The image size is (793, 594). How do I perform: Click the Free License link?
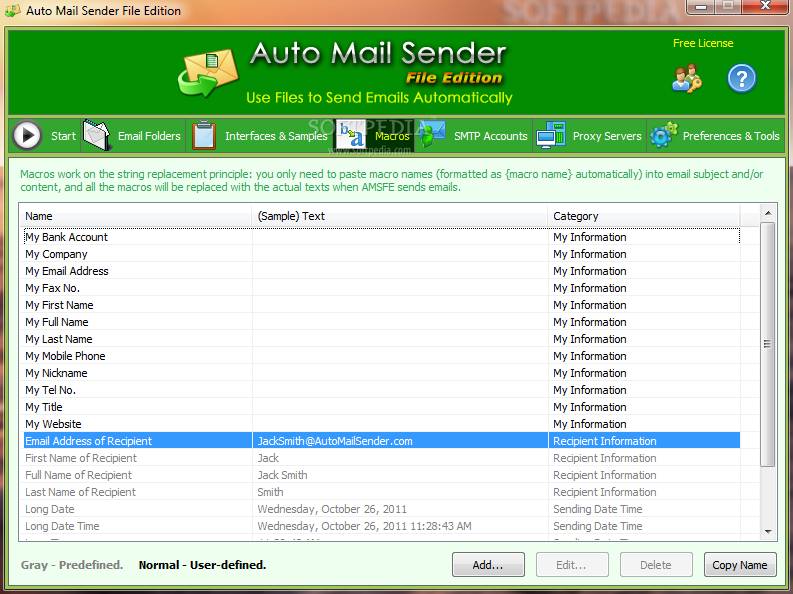click(703, 43)
